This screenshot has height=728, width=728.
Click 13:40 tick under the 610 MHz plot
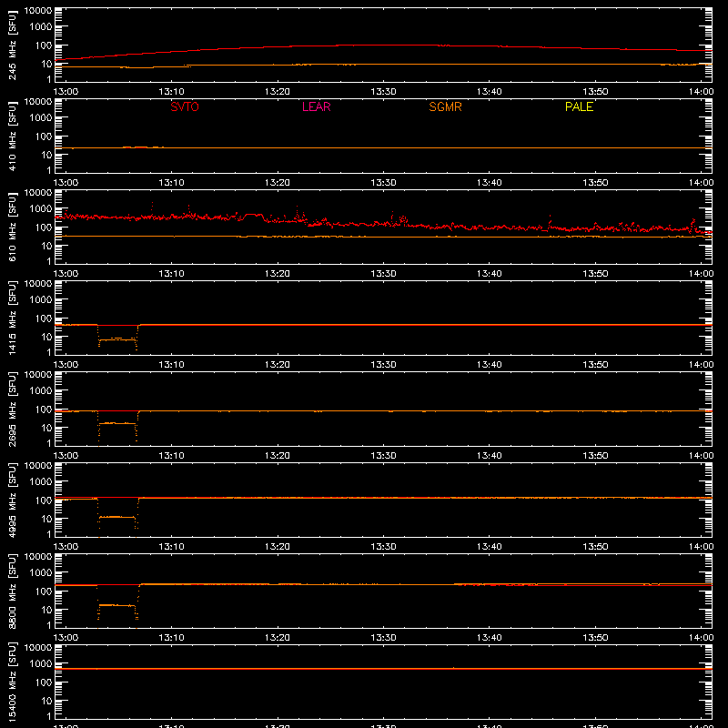coord(490,274)
